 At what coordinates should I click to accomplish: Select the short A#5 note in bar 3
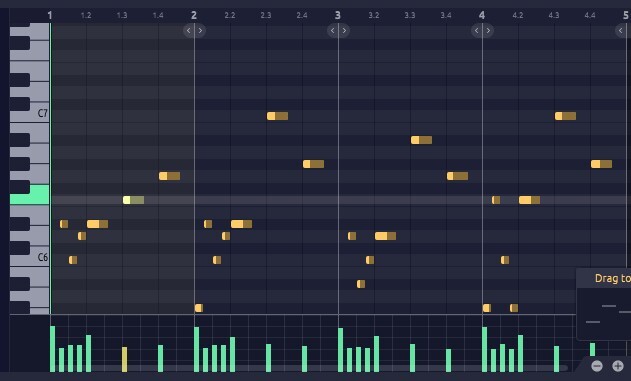pyautogui.click(x=361, y=284)
